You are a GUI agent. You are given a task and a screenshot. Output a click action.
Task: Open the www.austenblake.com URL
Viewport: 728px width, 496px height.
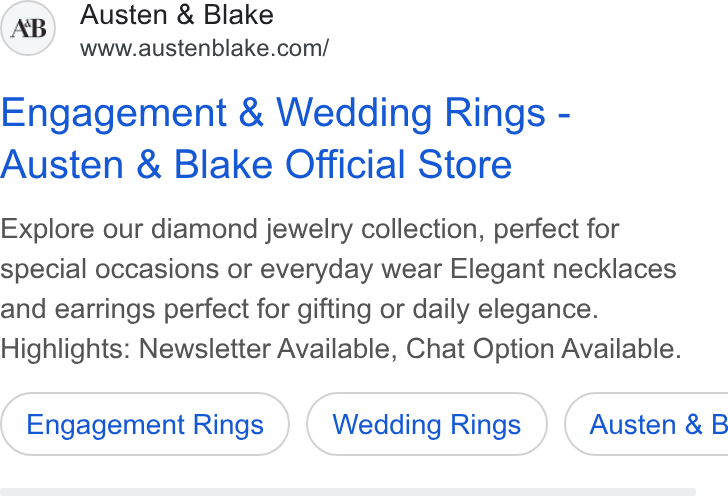[x=204, y=48]
